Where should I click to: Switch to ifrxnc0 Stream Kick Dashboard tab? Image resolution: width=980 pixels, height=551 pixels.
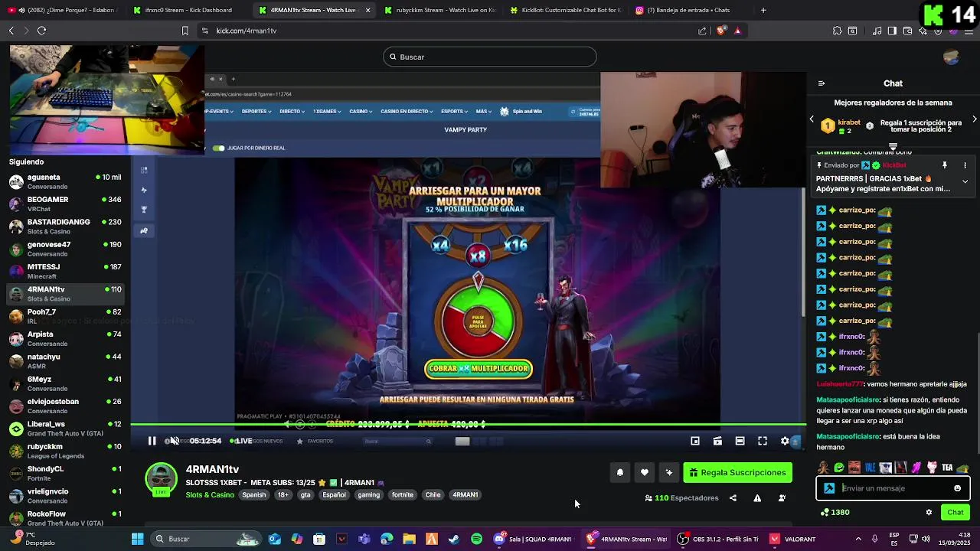tap(188, 10)
